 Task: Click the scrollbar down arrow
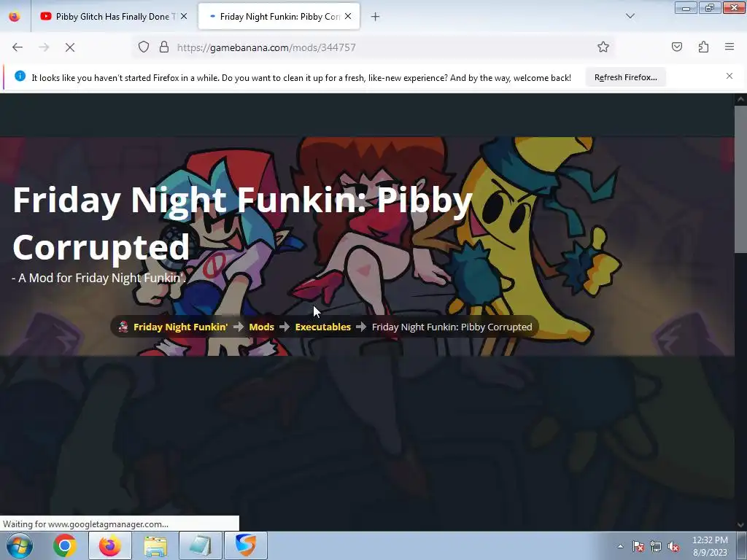pyautogui.click(x=740, y=525)
